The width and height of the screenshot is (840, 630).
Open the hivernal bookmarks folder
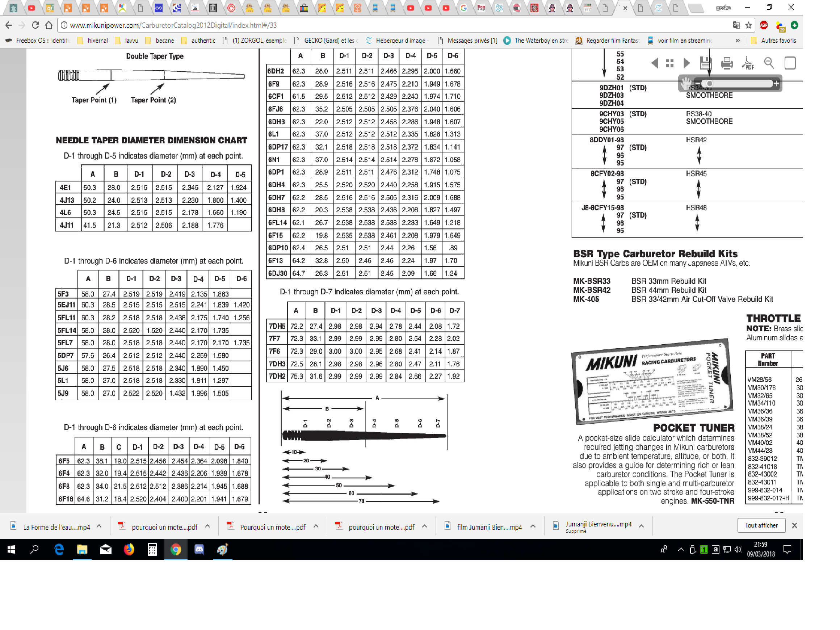pyautogui.click(x=93, y=41)
